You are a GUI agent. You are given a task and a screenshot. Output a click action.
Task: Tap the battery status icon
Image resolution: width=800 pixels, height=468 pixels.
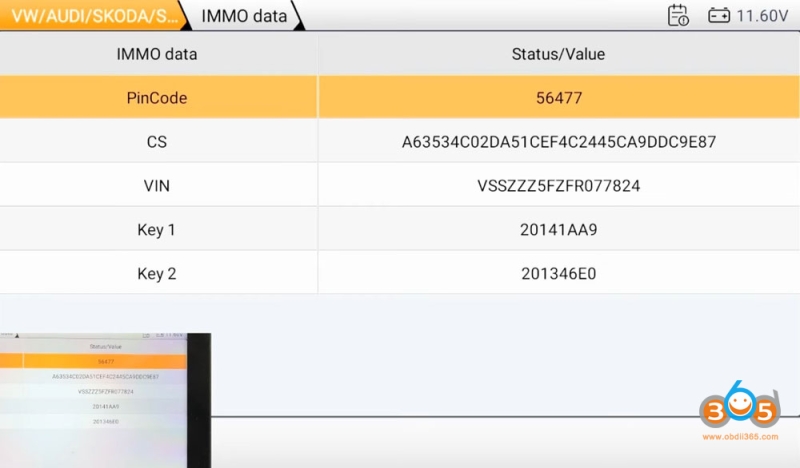click(719, 15)
